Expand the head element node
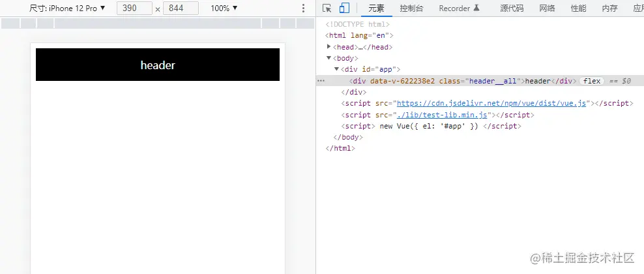The width and height of the screenshot is (644, 274). (x=329, y=46)
